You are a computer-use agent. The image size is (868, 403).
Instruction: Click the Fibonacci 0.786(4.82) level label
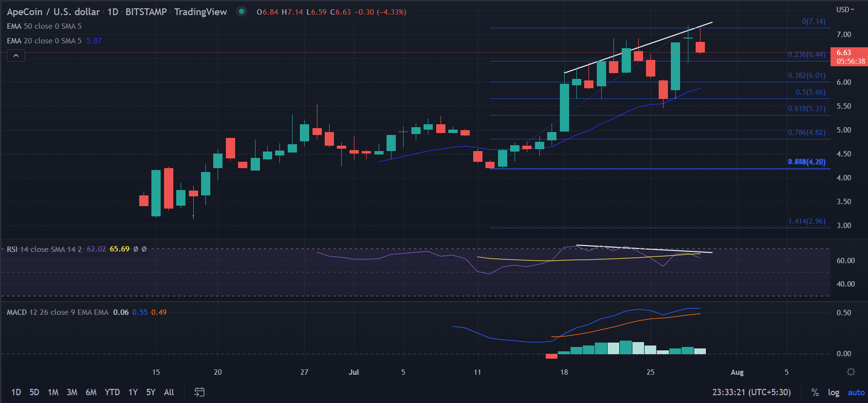807,133
